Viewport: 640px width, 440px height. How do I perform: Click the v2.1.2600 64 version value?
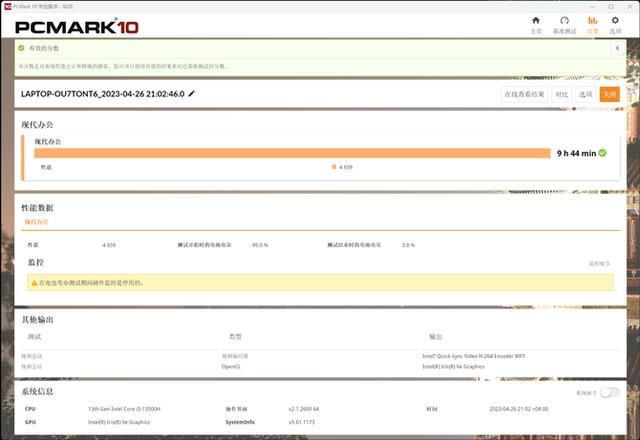[304, 409]
